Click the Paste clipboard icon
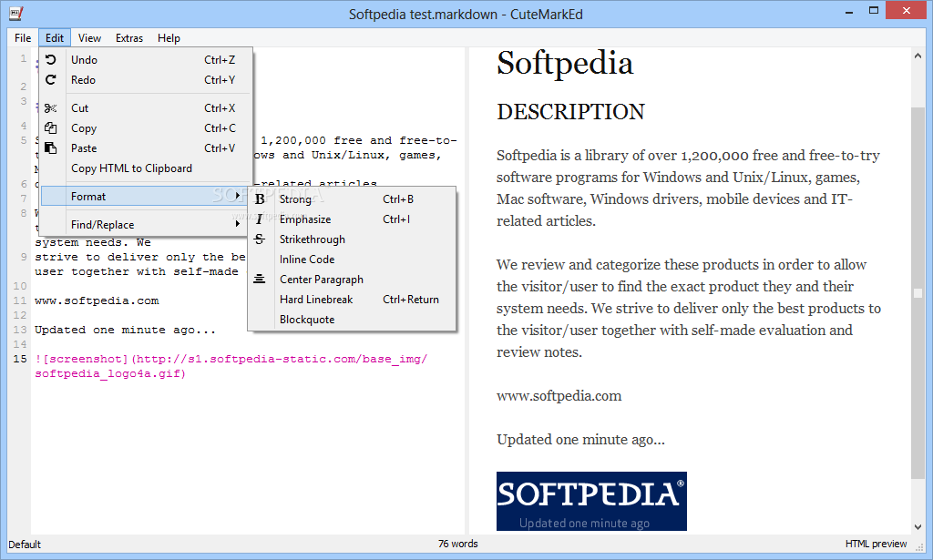Image resolution: width=933 pixels, height=560 pixels. 51,148
